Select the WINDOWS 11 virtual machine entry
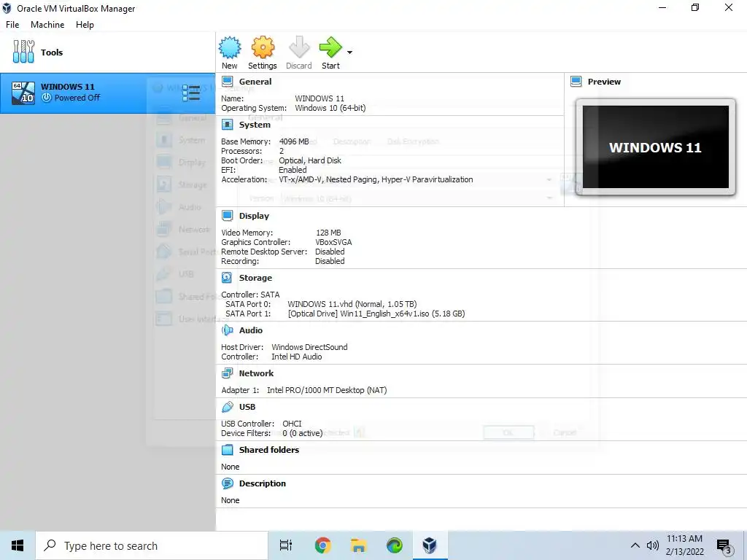 108,93
